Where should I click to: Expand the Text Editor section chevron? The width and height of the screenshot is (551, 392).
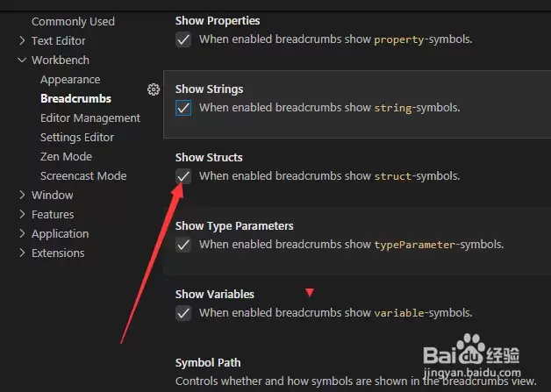[x=22, y=40]
